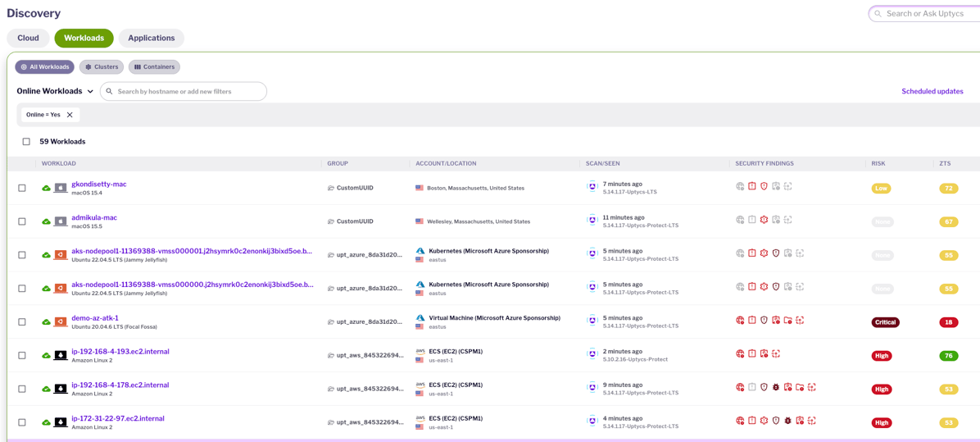The height and width of the screenshot is (442, 980).
Task: Click the Mac laptop icon beside admikula-mac
Action: [61, 221]
